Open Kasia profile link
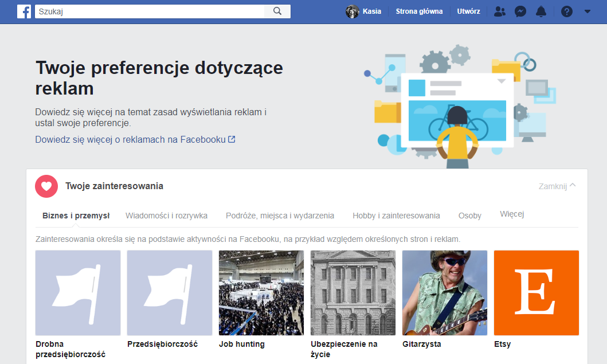 (x=371, y=11)
